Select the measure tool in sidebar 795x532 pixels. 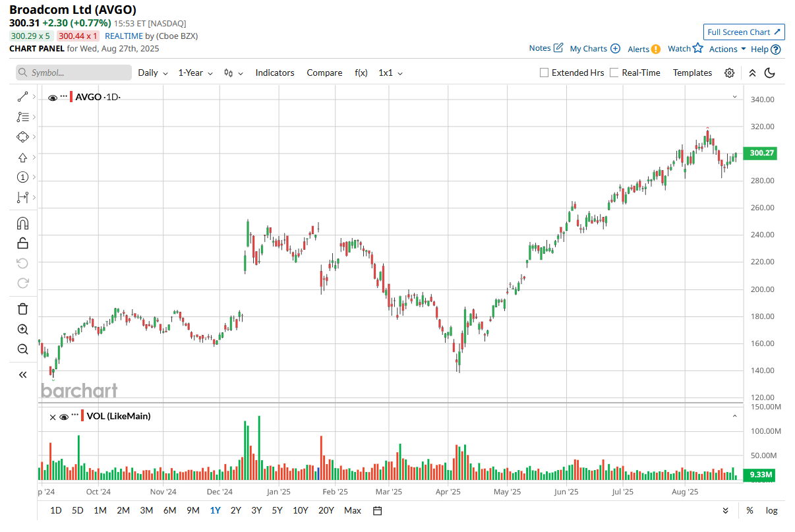pyautogui.click(x=22, y=197)
